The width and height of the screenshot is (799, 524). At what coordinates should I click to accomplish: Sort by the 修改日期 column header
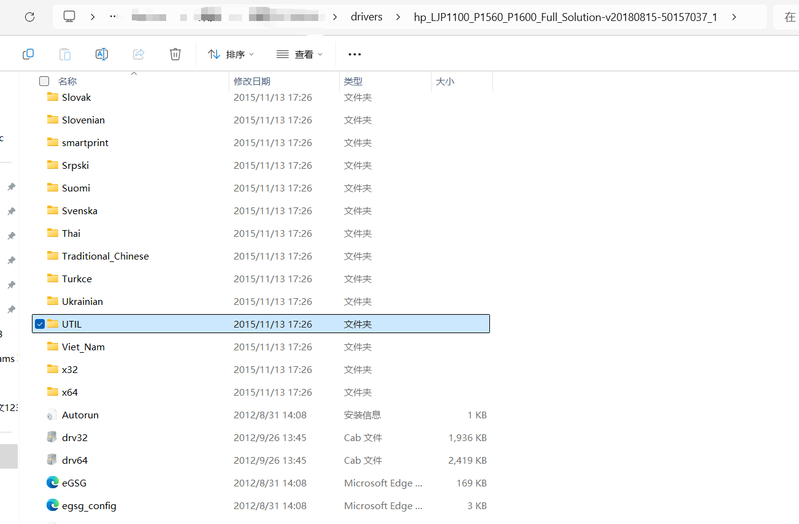pos(252,81)
